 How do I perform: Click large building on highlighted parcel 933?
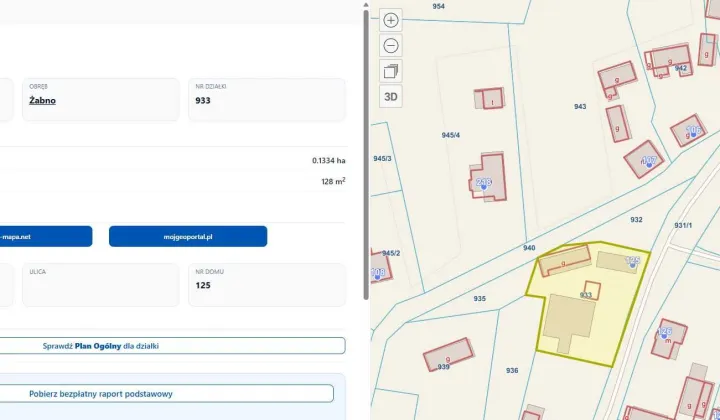[569, 320]
